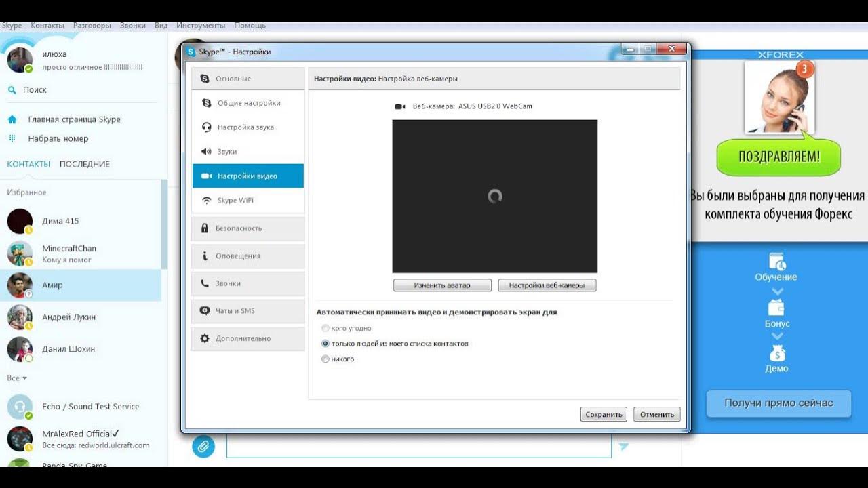Click the contacts list scrollbar
This screenshot has height=488, width=868.
164,224
